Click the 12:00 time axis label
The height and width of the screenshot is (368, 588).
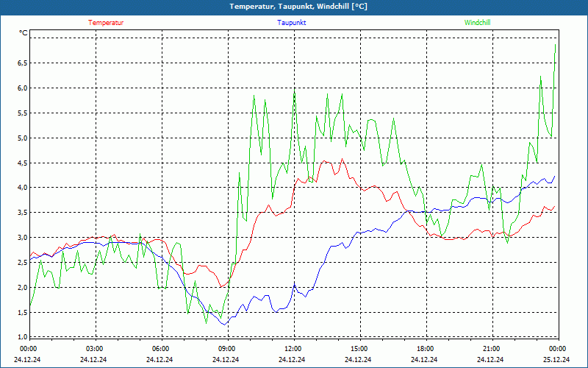click(293, 349)
